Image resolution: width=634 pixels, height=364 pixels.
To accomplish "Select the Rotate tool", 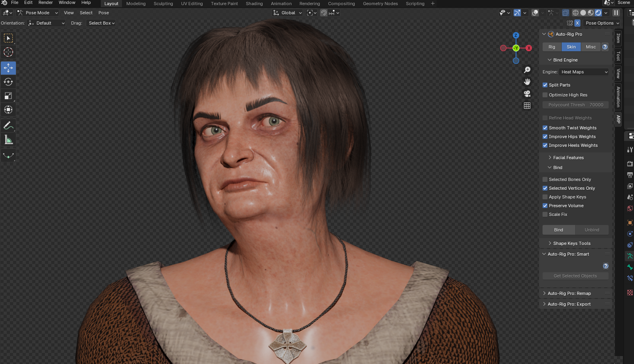I will pos(8,82).
